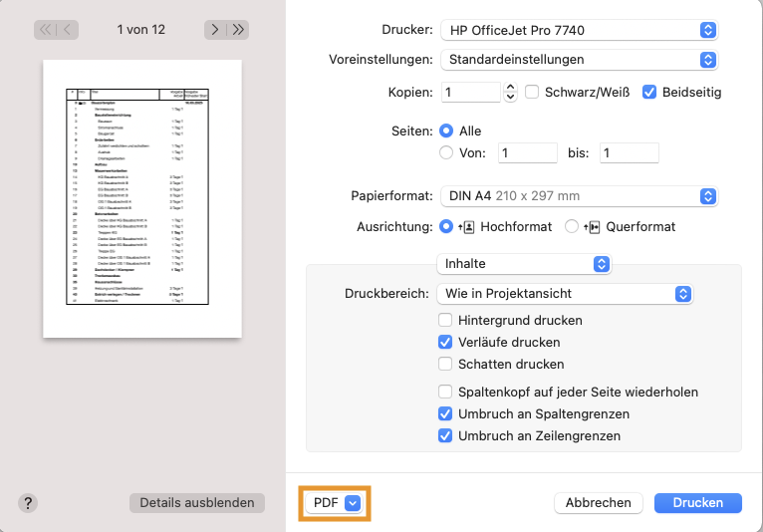
Task: Open the PDF dropdown menu
Action: pos(336,503)
